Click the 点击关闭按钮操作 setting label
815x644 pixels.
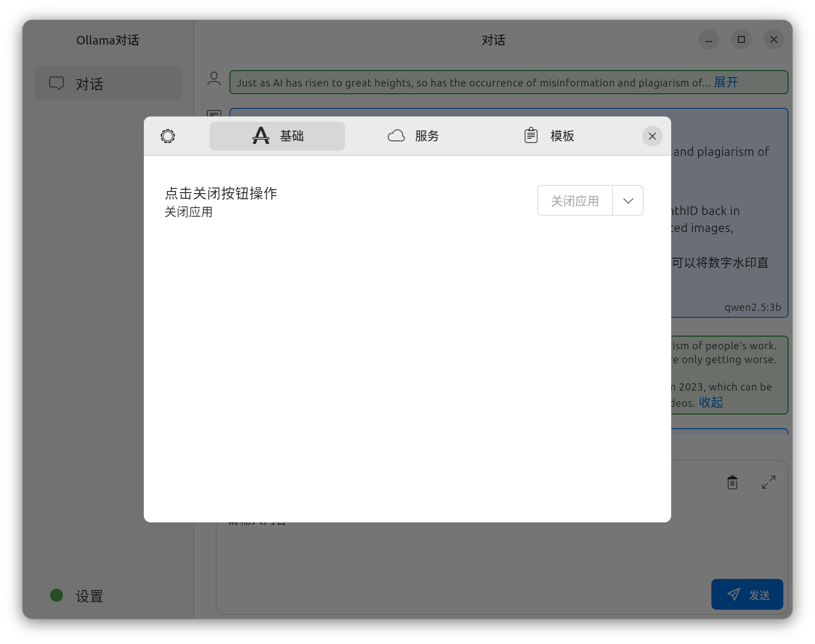(x=221, y=193)
